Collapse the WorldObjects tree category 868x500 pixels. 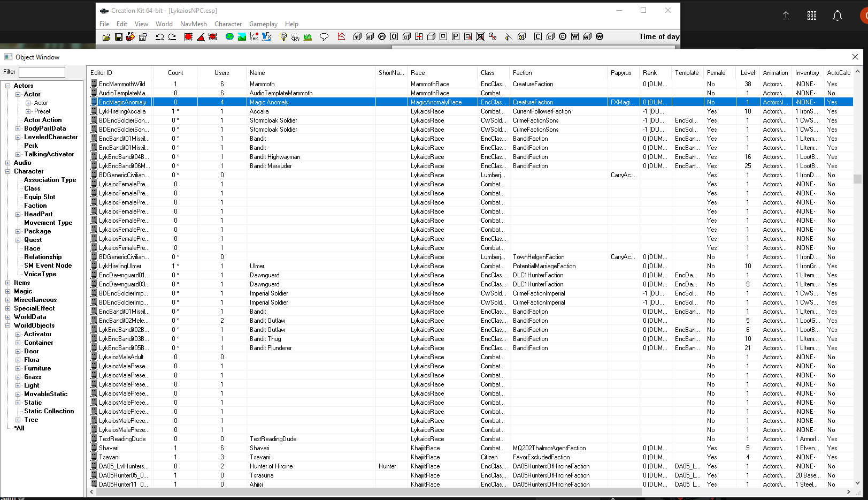click(x=8, y=325)
